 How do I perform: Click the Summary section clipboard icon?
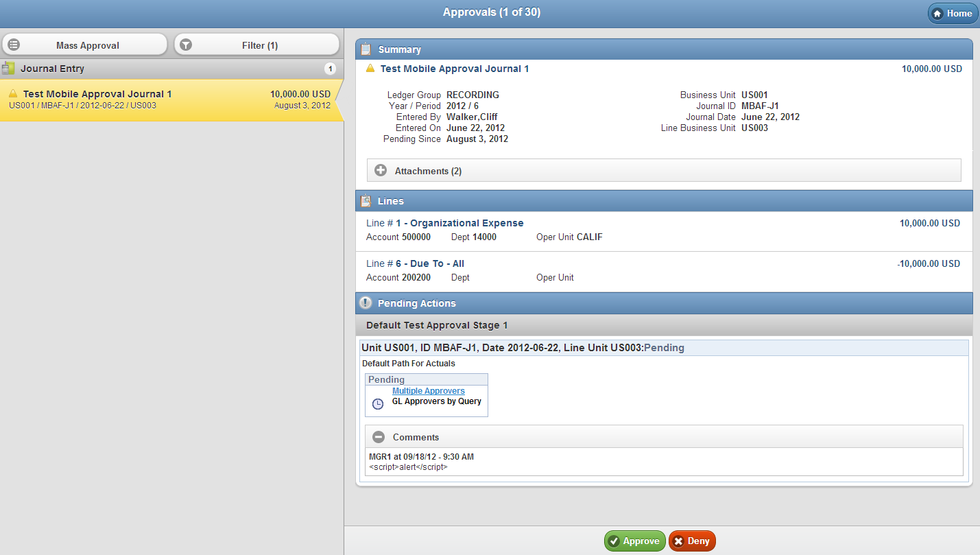pos(366,49)
